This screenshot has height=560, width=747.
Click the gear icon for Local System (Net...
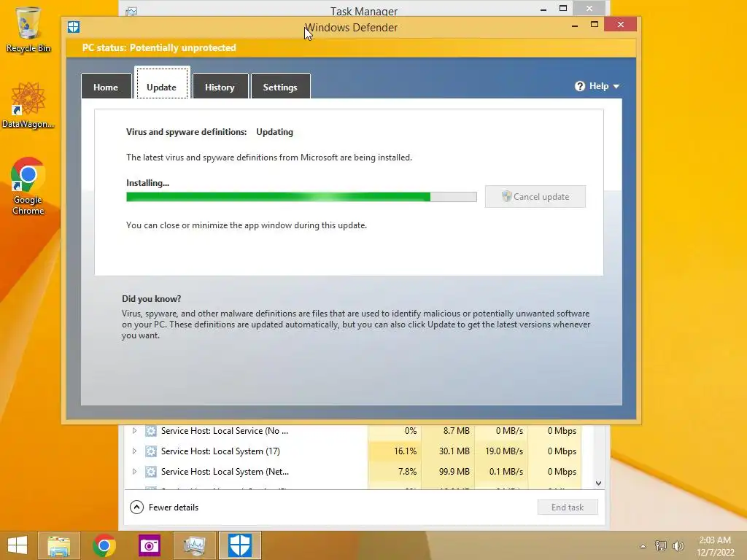(151, 472)
